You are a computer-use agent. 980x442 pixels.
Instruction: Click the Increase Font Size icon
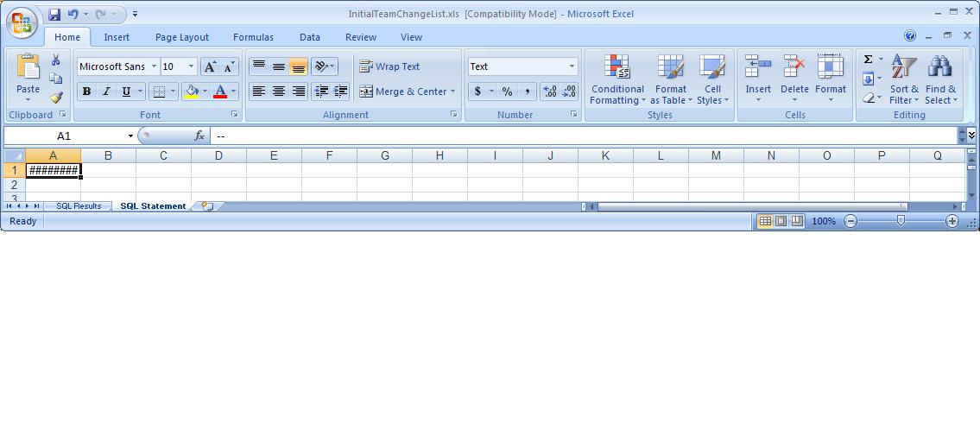210,66
